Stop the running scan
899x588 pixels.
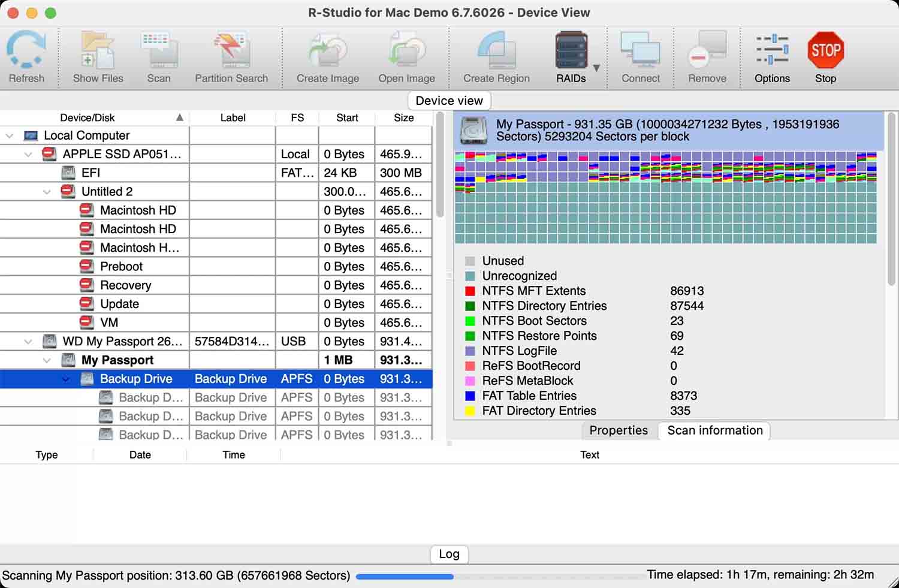pyautogui.click(x=825, y=50)
